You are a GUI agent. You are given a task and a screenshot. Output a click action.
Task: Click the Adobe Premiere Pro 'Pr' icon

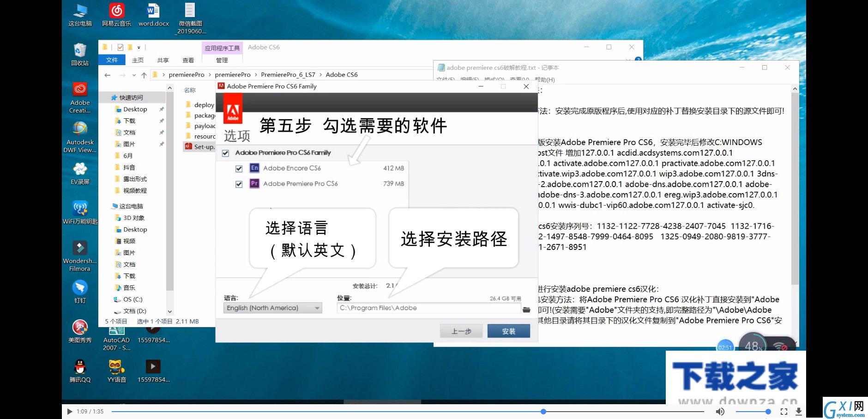pyautogui.click(x=254, y=183)
